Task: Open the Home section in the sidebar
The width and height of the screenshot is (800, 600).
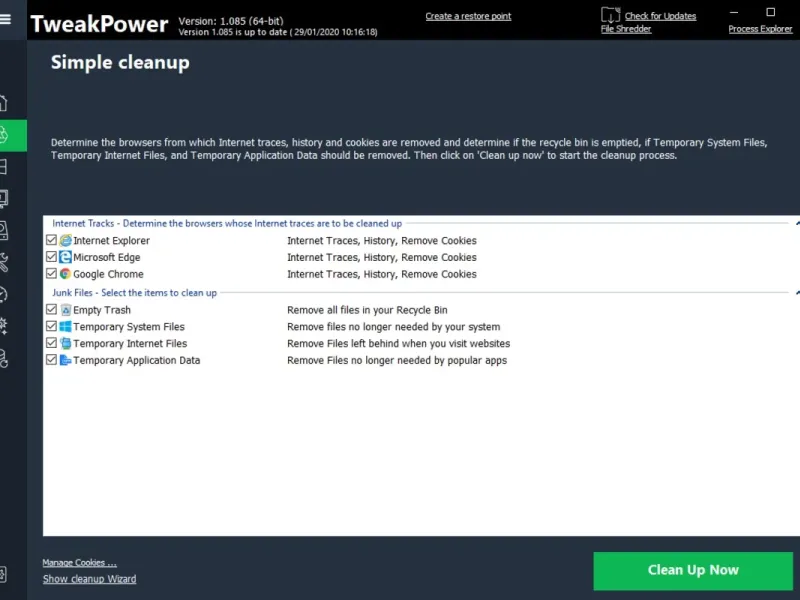Action: click(4, 103)
